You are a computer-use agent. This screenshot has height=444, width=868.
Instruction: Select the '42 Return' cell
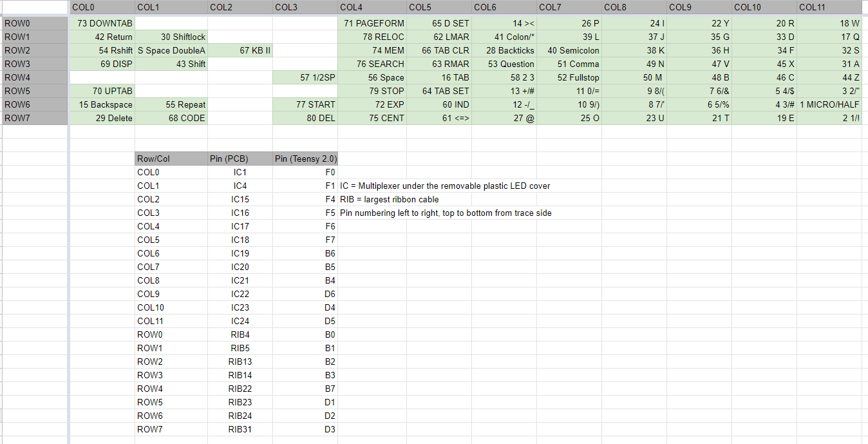[x=102, y=37]
